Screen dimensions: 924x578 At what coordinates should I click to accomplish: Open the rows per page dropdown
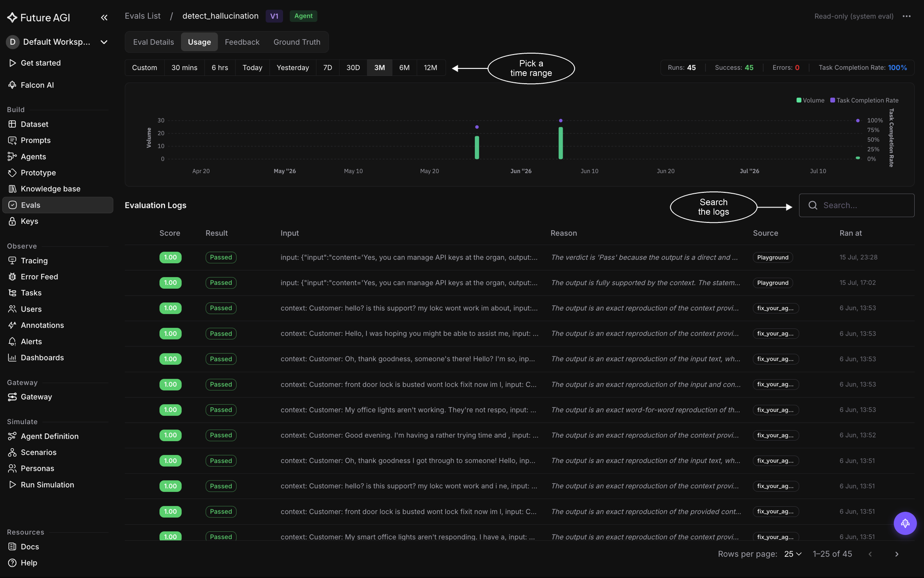pyautogui.click(x=793, y=554)
